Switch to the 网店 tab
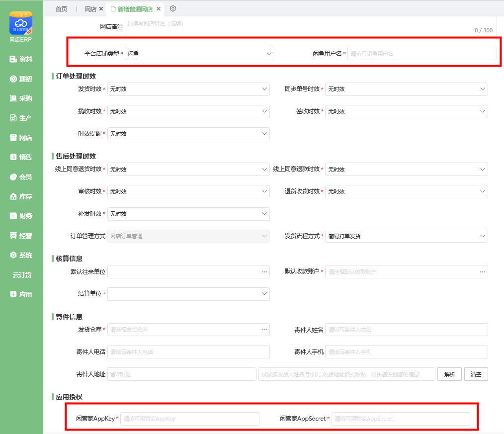Screen dimensions: 504x434 (x=90, y=9)
